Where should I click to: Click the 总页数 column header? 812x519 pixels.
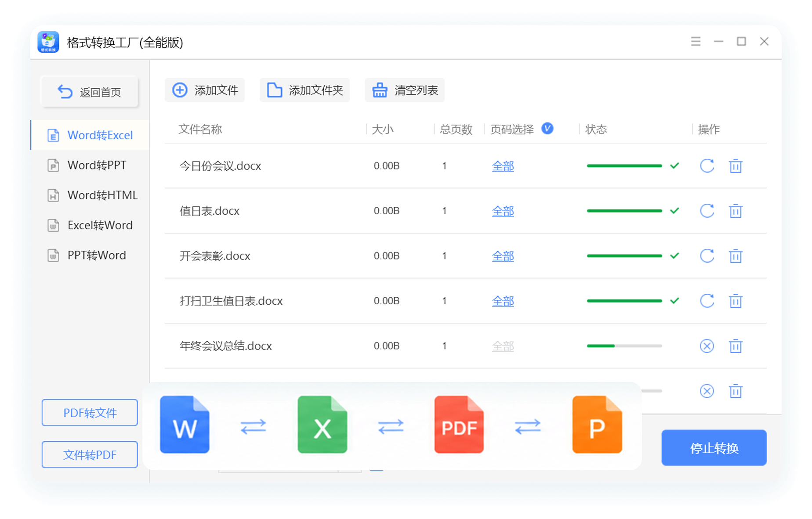click(456, 129)
